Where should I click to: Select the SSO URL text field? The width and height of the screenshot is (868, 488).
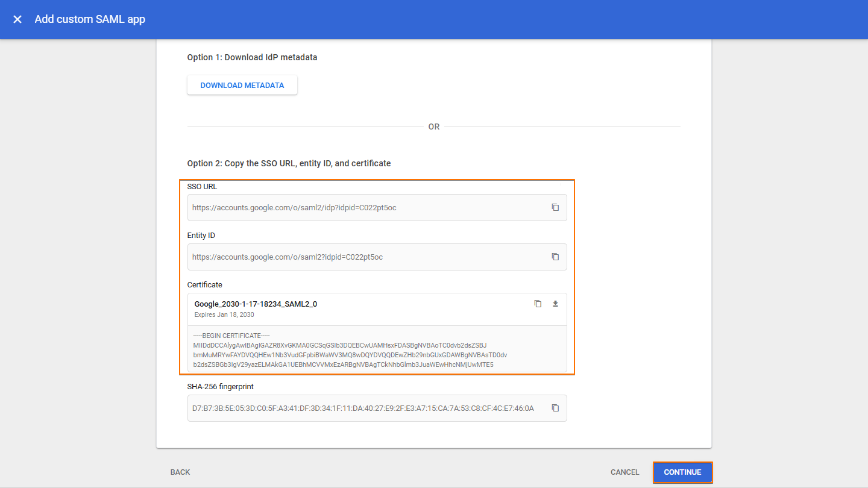[x=362, y=207]
